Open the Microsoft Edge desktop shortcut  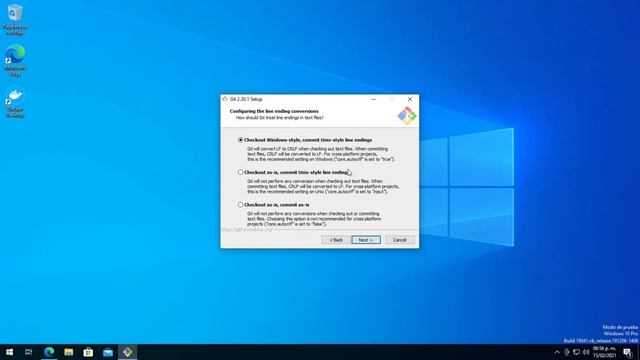(x=15, y=60)
